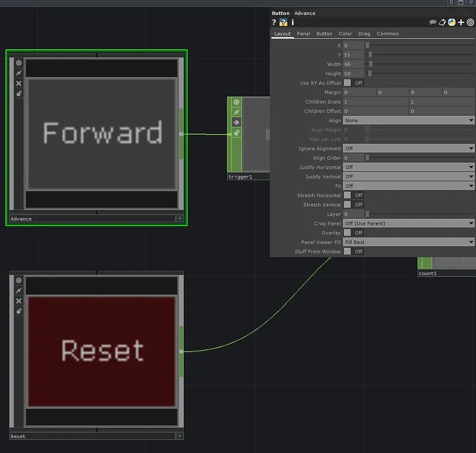Click the arrow flag on trigger1 node
This screenshot has width=476, height=453.
[236, 122]
